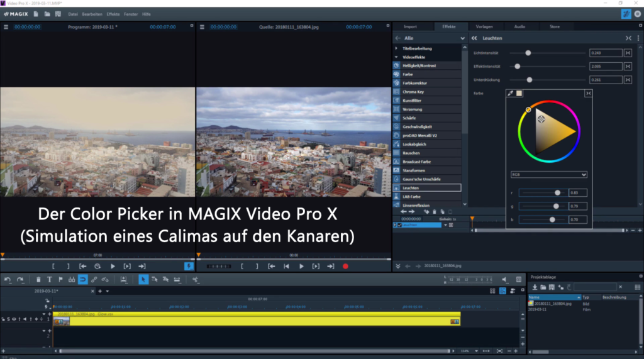Open the Datei menu
The height and width of the screenshot is (359, 644).
pos(73,14)
